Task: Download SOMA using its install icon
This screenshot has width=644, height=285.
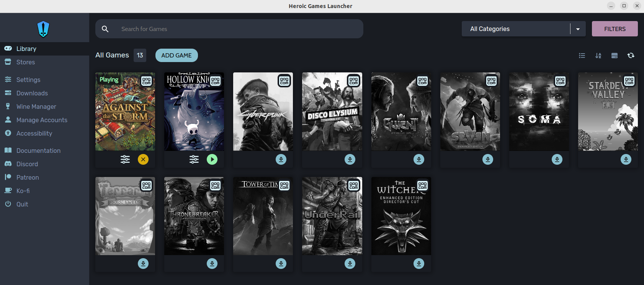Action: click(x=557, y=159)
